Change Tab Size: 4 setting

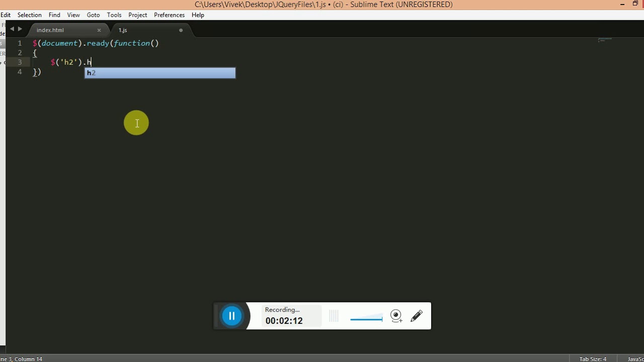click(x=593, y=358)
